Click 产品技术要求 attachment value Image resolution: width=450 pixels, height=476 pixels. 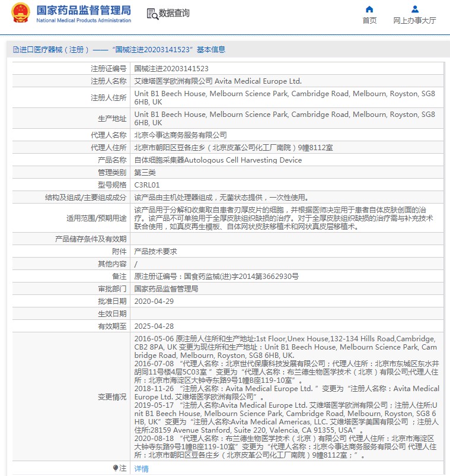(x=155, y=252)
